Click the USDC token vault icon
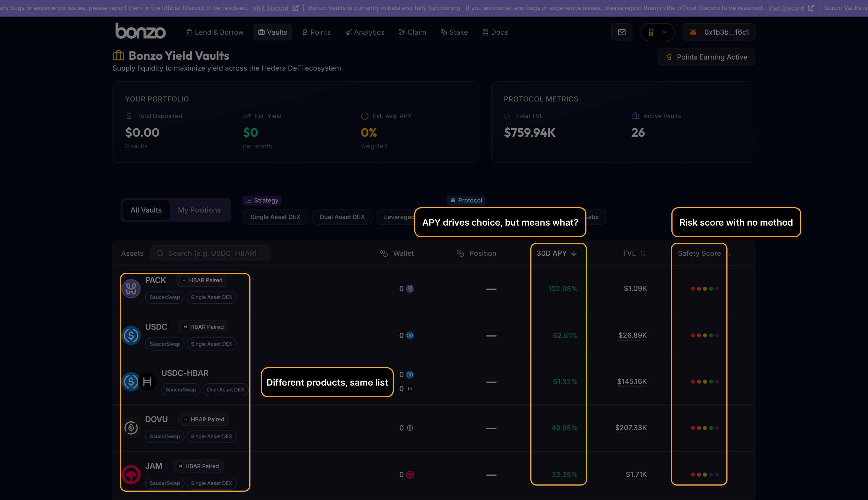 pyautogui.click(x=131, y=335)
